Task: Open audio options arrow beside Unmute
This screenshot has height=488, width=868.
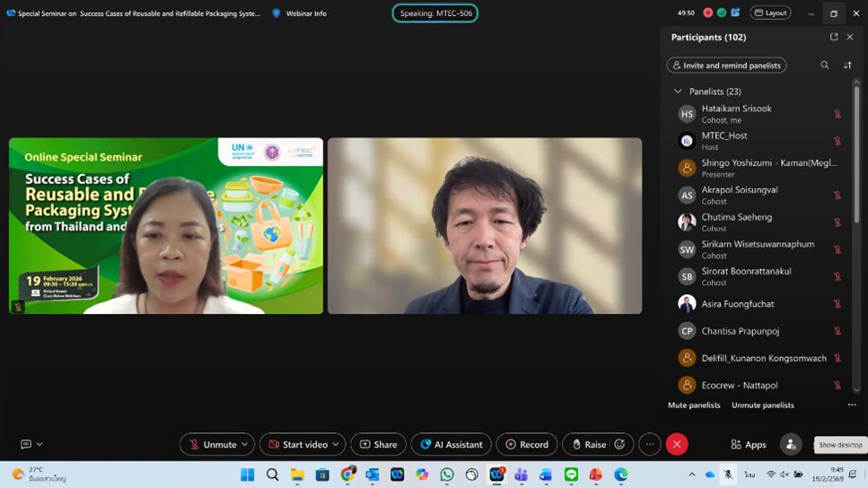Action: tap(245, 445)
